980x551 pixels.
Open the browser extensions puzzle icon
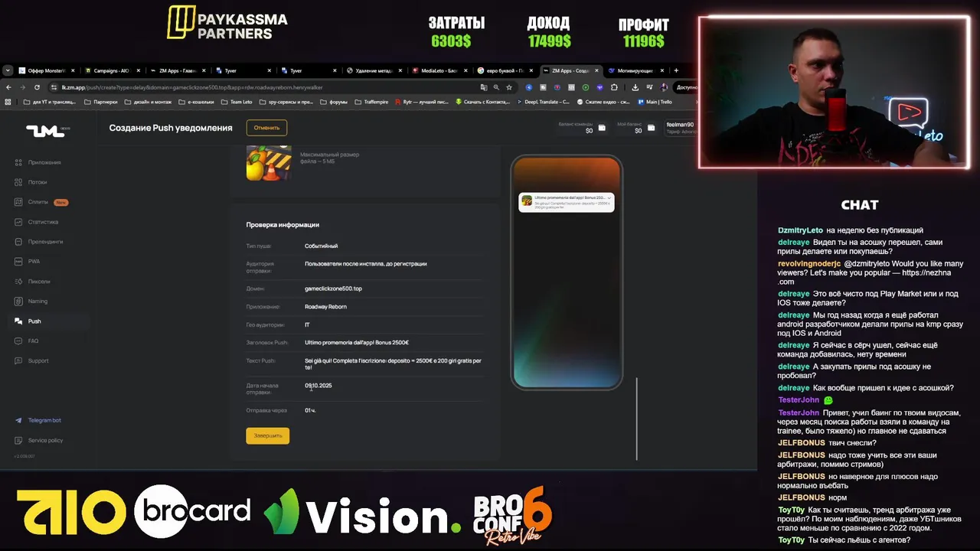(x=614, y=87)
